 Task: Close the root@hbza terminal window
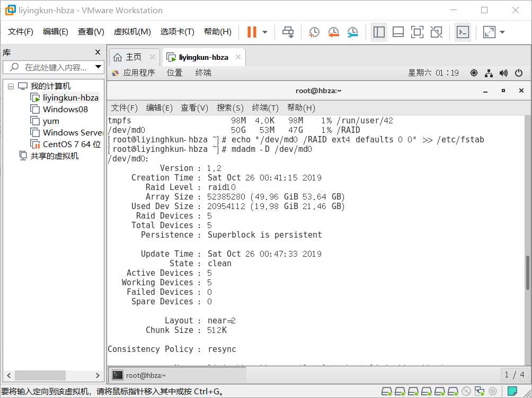pos(521,91)
